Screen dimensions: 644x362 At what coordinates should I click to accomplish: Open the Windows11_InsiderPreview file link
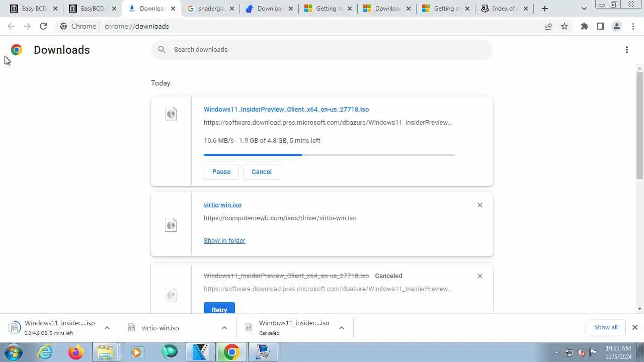286,110
